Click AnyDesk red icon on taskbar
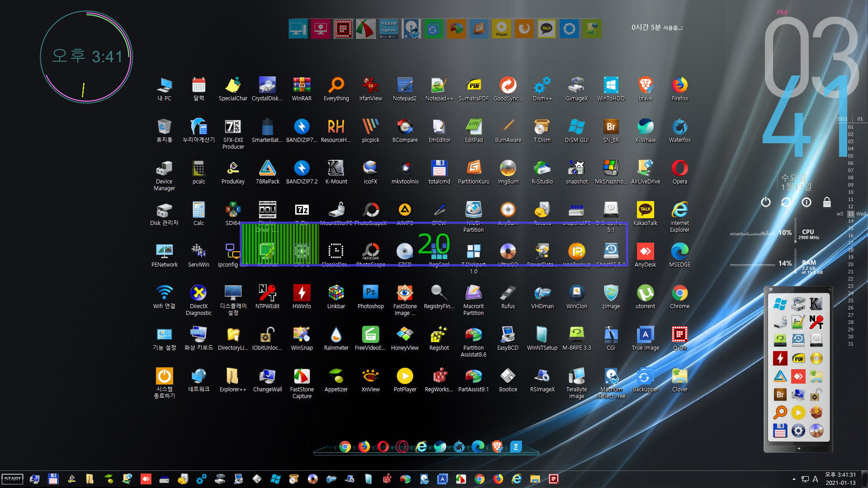The width and height of the screenshot is (868, 488). point(146,479)
